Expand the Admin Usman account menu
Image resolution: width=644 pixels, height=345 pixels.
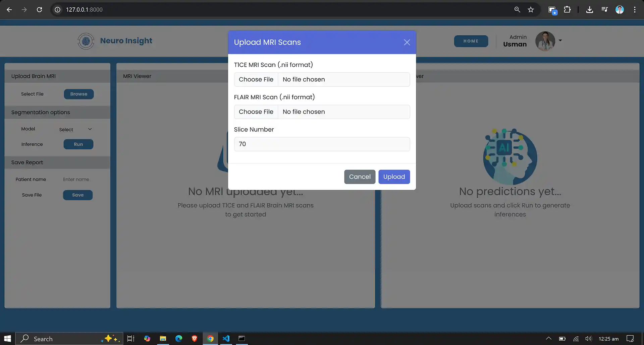tap(560, 41)
